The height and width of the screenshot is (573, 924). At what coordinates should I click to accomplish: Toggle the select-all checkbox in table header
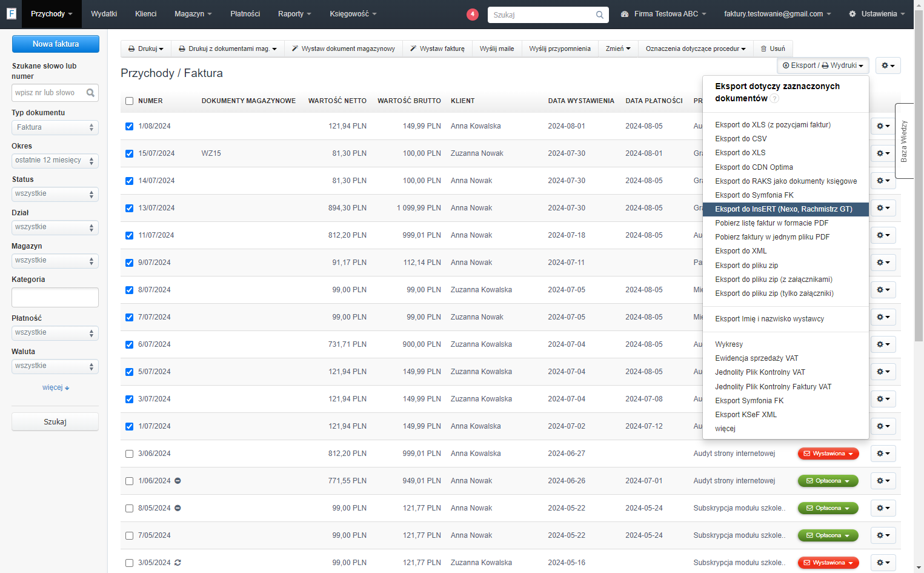click(x=129, y=101)
